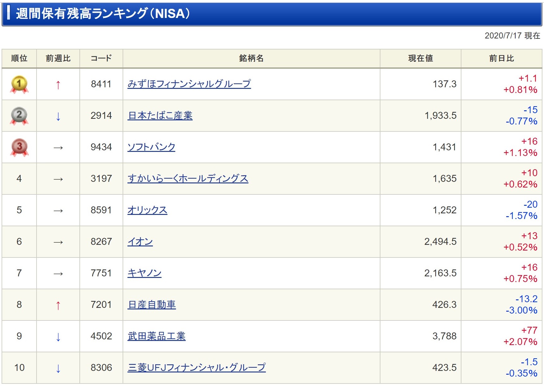This screenshot has width=544, height=392.
Task: Click the sideways arrow in the ソフトバンク row
Action: coord(58,147)
